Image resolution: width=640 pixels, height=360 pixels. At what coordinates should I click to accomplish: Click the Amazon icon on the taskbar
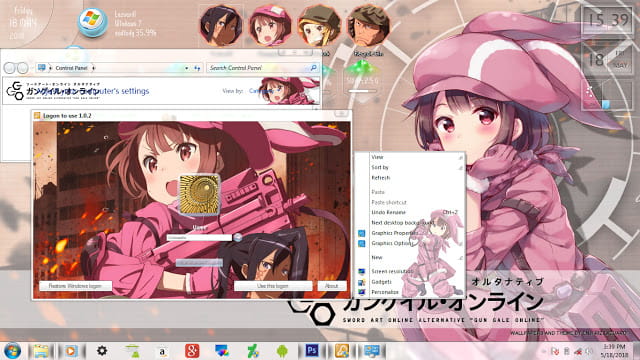point(162,351)
